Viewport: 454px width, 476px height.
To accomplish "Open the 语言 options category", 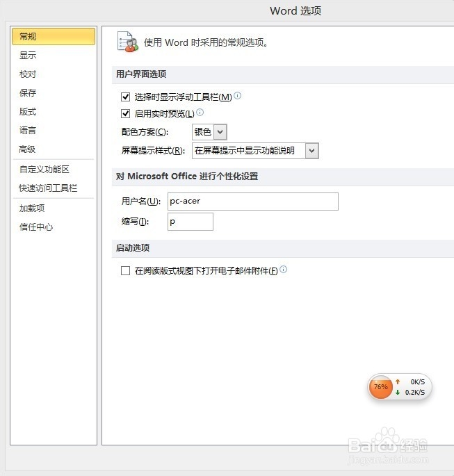I will 28,130.
